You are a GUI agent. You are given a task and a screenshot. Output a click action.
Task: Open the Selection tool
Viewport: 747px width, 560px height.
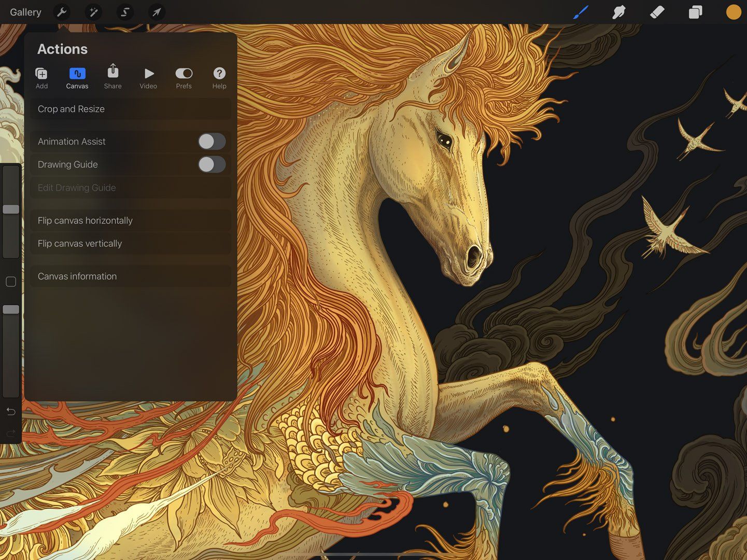tap(124, 12)
